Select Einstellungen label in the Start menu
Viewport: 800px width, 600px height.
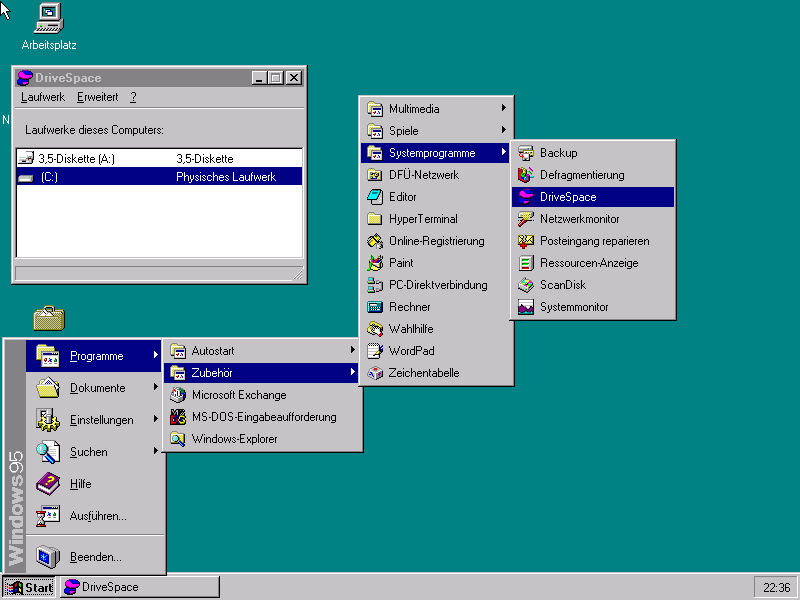(102, 420)
